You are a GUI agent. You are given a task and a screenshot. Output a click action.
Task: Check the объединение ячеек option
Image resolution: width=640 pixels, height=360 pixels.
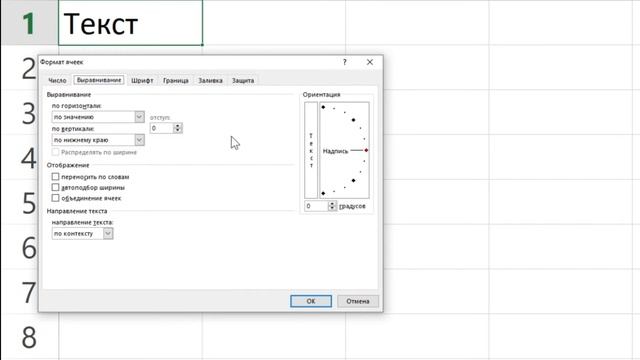coord(56,198)
